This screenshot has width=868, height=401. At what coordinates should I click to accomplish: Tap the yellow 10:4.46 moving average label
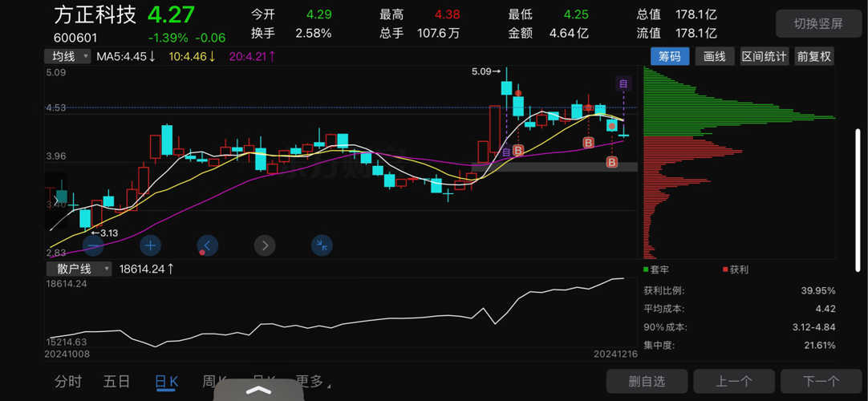(192, 56)
